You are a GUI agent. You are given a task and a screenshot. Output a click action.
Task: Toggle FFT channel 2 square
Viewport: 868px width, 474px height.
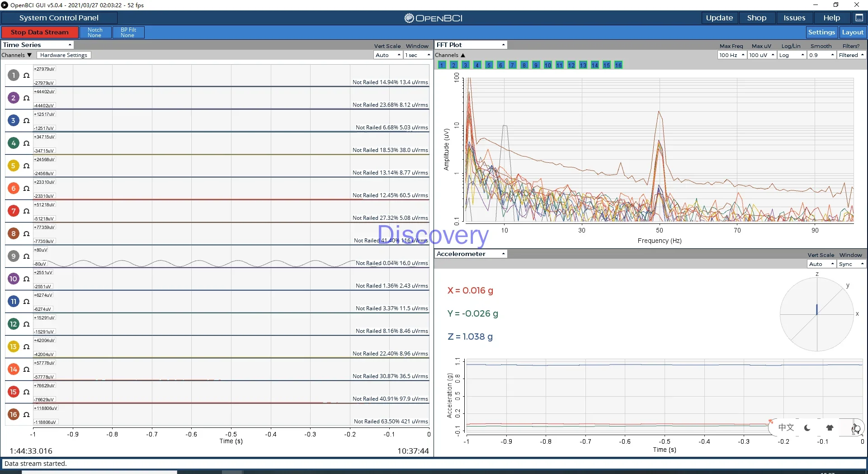point(453,65)
